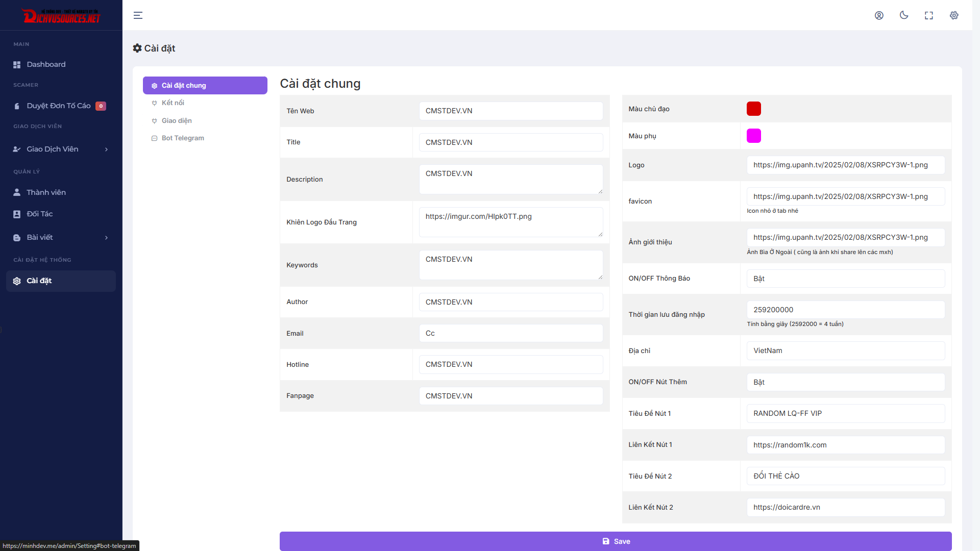Switch to the Kết nối tab
The width and height of the screenshot is (980, 551).
point(173,103)
